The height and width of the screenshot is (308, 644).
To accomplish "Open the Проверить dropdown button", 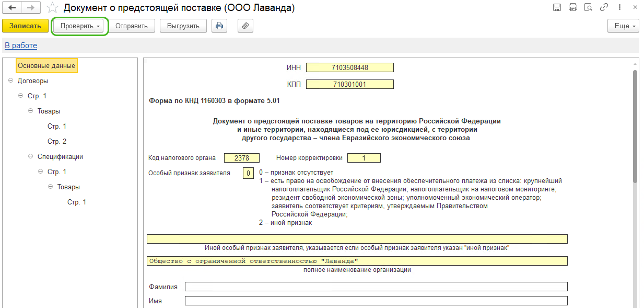I will pos(80,26).
